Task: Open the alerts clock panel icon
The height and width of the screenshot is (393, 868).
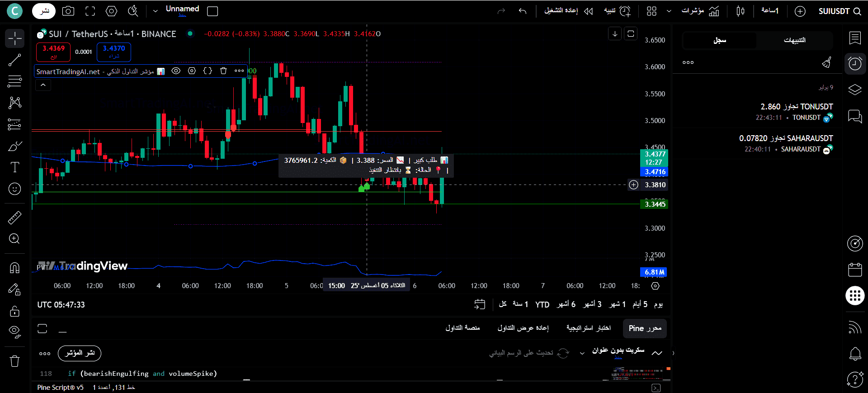Action: (x=855, y=64)
